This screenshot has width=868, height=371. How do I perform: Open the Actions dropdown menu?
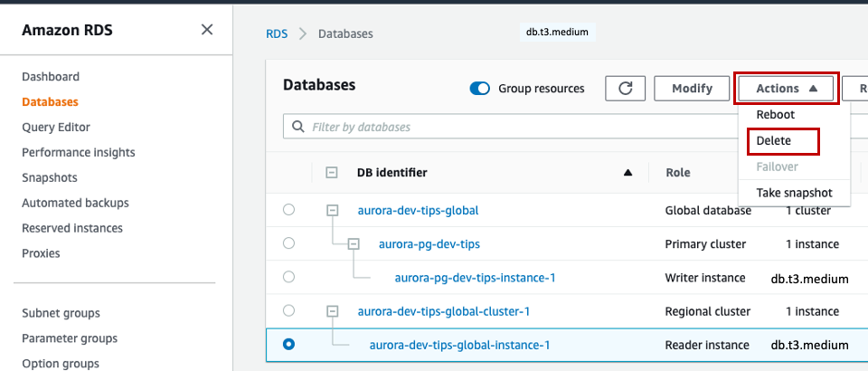(787, 89)
